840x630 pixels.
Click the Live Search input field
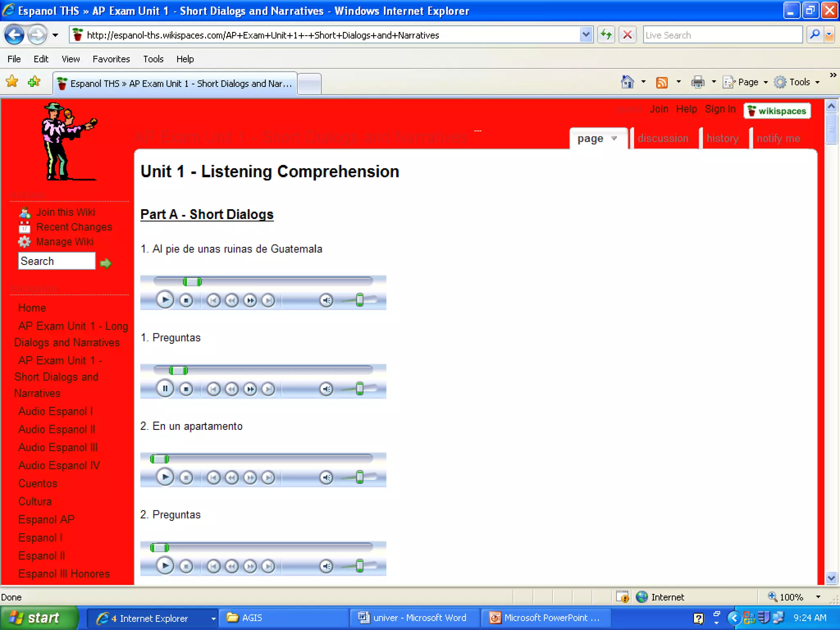[722, 35]
